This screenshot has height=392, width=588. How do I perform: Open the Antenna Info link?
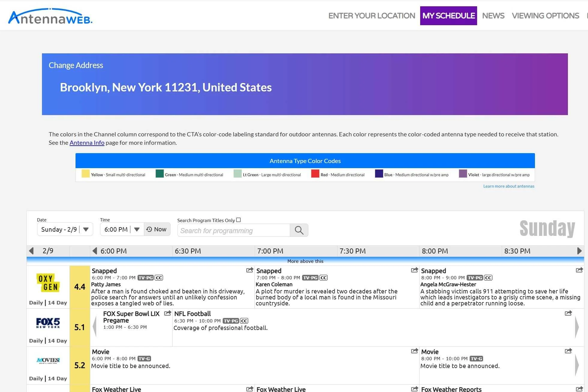(x=87, y=143)
